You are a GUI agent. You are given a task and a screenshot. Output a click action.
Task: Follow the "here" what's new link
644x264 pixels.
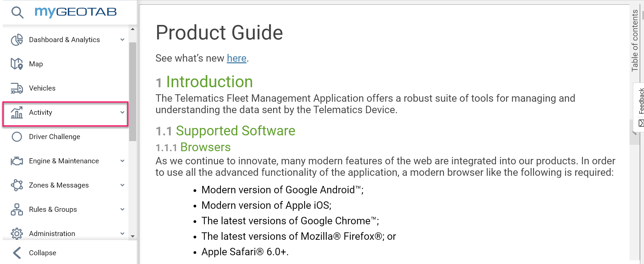pos(237,58)
